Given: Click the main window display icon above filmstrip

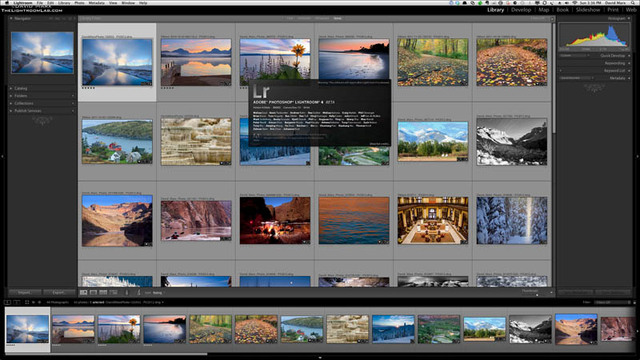Looking at the screenshot, I should pos(7,302).
